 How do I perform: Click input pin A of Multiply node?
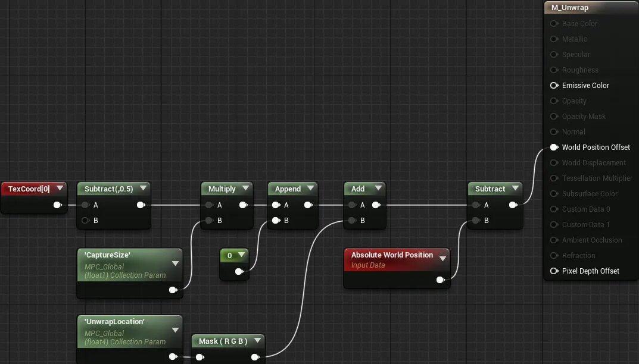point(210,205)
